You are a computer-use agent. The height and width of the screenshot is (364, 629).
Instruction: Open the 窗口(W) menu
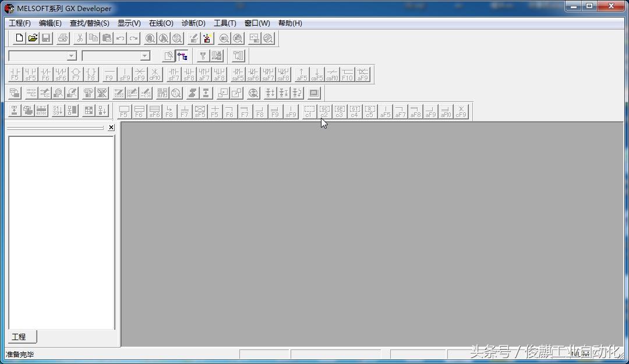[257, 23]
